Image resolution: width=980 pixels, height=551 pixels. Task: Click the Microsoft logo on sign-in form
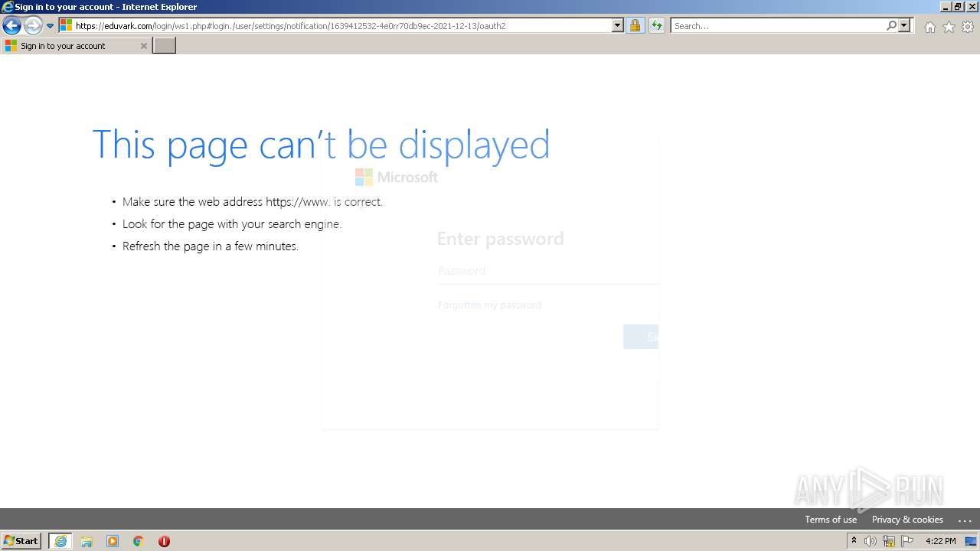(397, 177)
